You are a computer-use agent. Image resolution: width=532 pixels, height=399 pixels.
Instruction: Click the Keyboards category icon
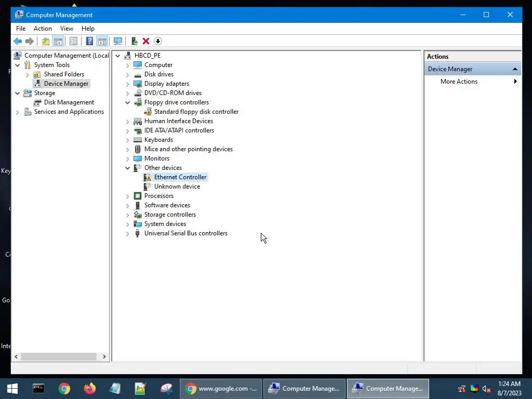pyautogui.click(x=137, y=140)
